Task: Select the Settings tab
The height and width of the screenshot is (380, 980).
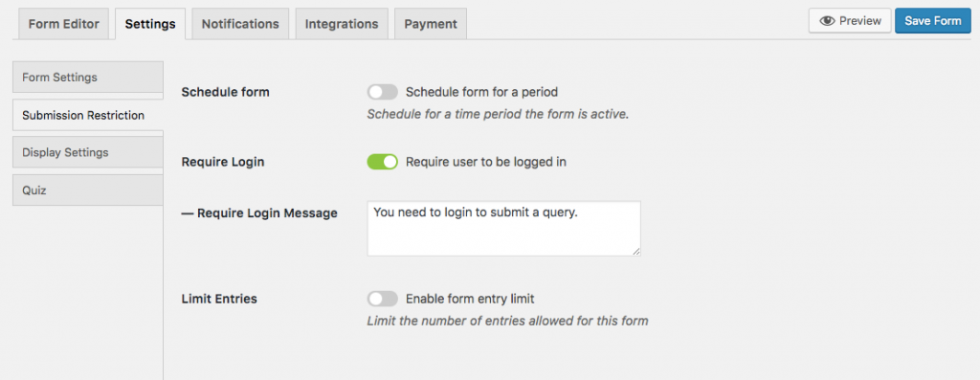Action: coord(150,24)
